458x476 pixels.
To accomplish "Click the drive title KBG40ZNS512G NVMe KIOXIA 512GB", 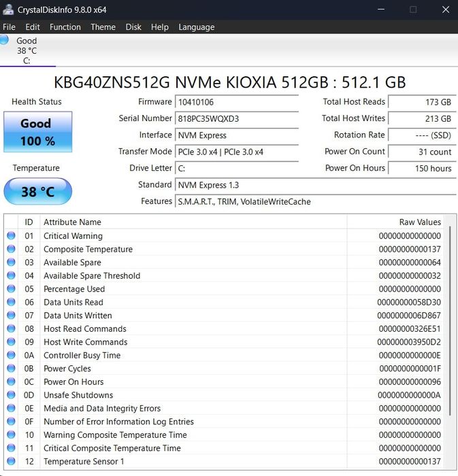I will pyautogui.click(x=230, y=82).
